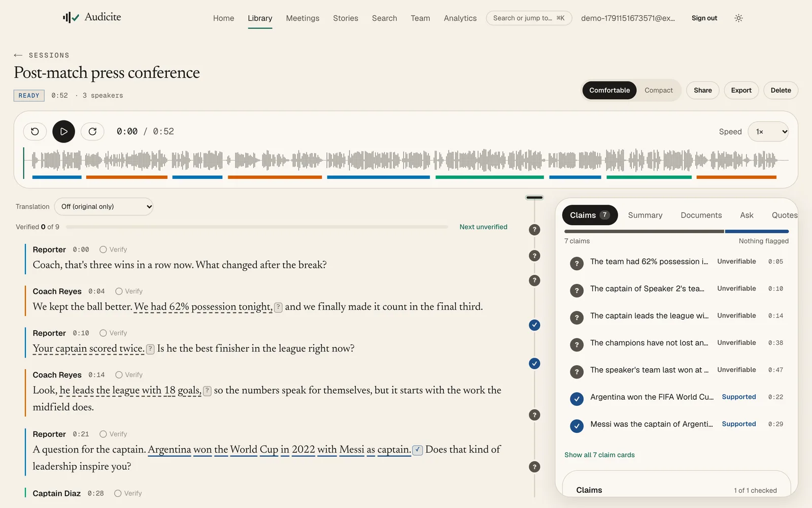Screen dimensions: 812x508
Task: Open the Summary tab
Action: pos(645,215)
